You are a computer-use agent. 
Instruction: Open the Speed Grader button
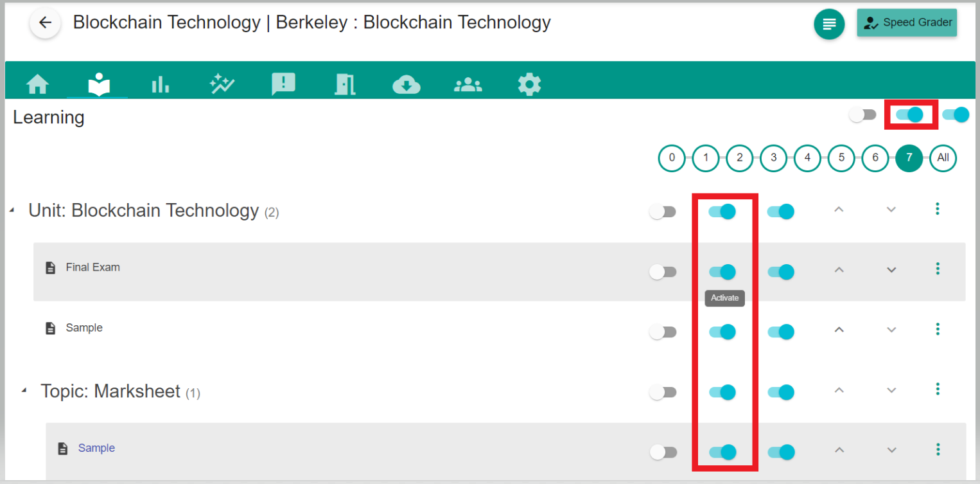[x=907, y=23]
